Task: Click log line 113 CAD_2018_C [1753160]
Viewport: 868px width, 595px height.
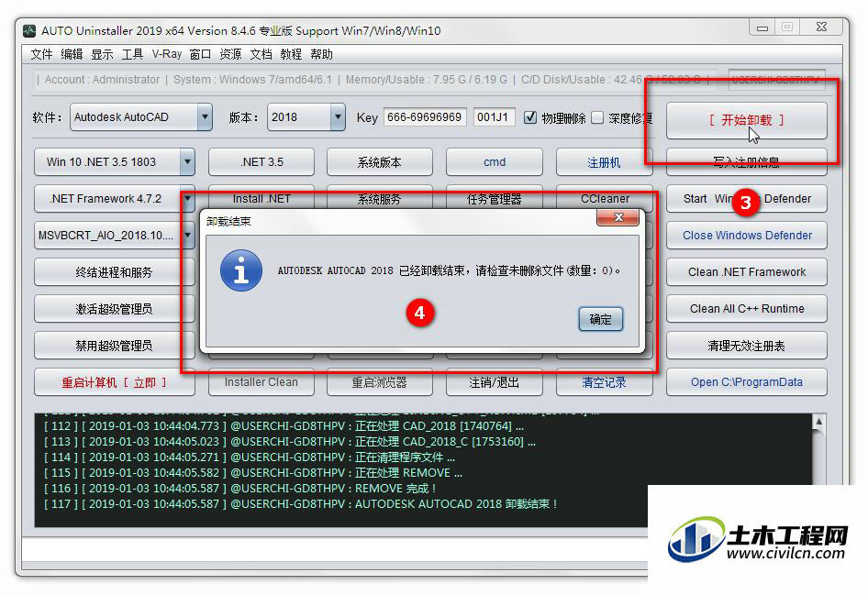Action: (x=290, y=442)
